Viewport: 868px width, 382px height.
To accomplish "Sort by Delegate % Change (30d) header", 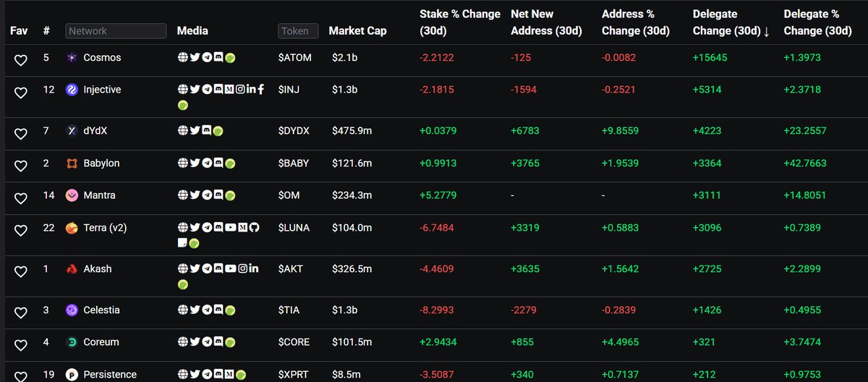I will (x=817, y=22).
